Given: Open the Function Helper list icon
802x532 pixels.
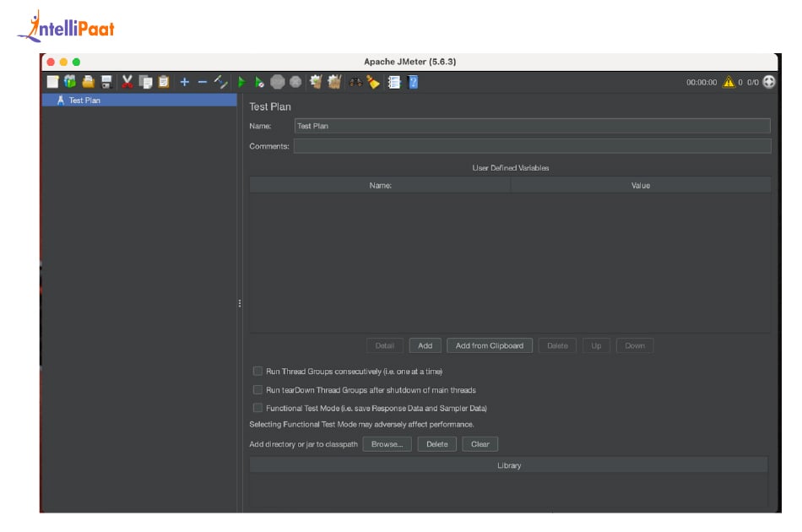Looking at the screenshot, I should 394,82.
